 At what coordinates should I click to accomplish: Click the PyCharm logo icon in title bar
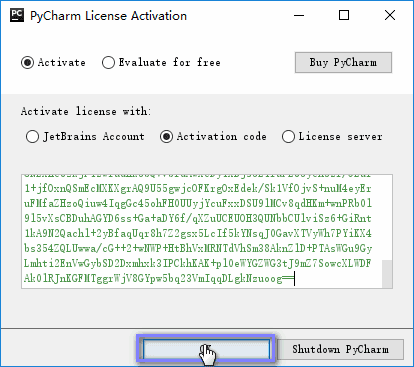(x=17, y=15)
